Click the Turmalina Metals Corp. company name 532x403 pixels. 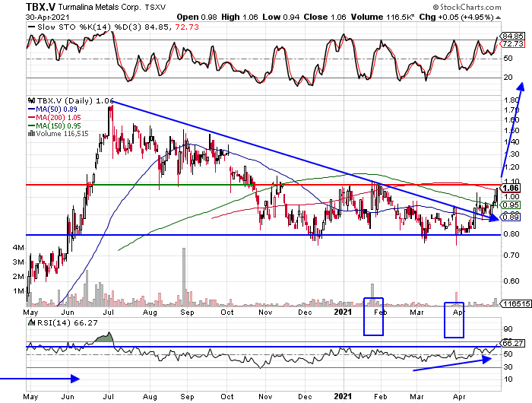(x=100, y=7)
